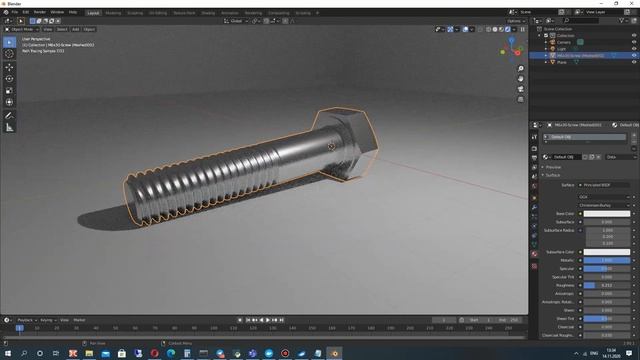This screenshot has height=360, width=640.
Task: Pause the viewport render preview
Action: click(x=522, y=29)
